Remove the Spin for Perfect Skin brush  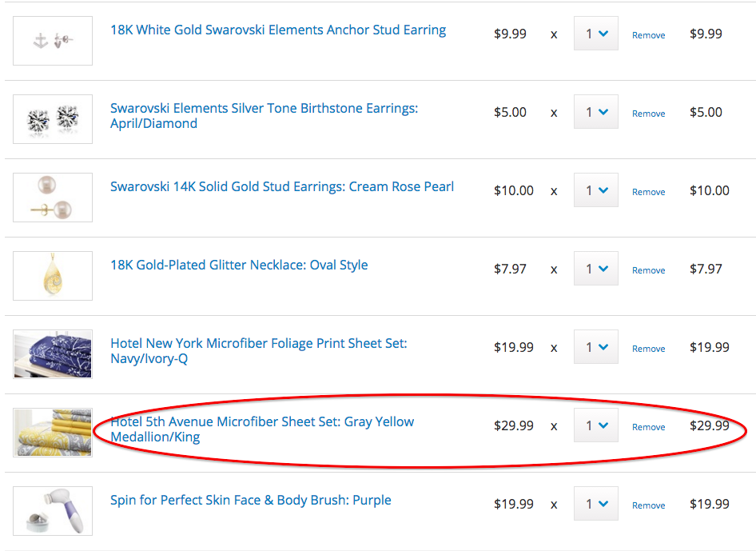[648, 505]
